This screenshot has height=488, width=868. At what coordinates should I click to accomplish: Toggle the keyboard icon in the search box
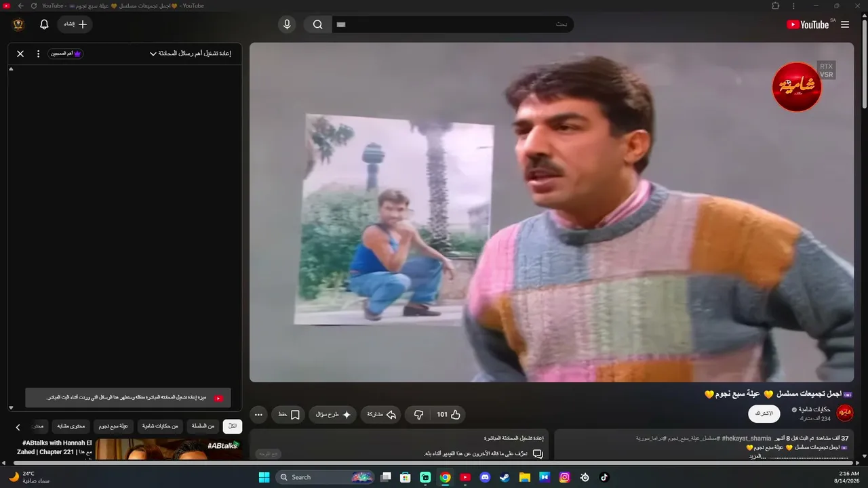pyautogui.click(x=341, y=24)
